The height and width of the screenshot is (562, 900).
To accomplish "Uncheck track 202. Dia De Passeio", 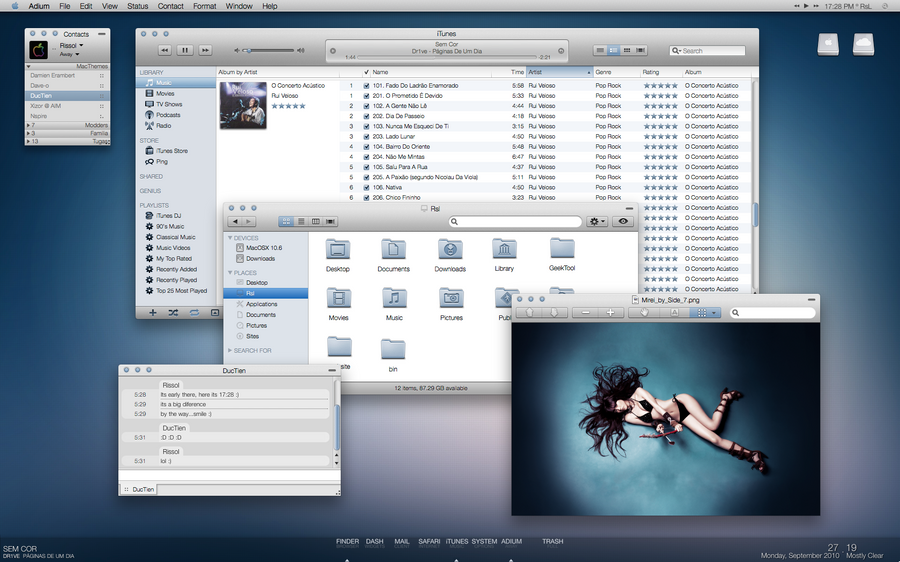I will (366, 116).
